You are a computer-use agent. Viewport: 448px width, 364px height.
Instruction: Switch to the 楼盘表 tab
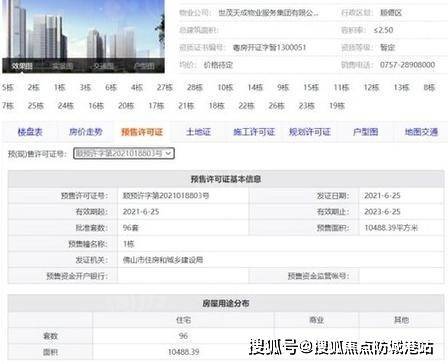[x=30, y=132]
